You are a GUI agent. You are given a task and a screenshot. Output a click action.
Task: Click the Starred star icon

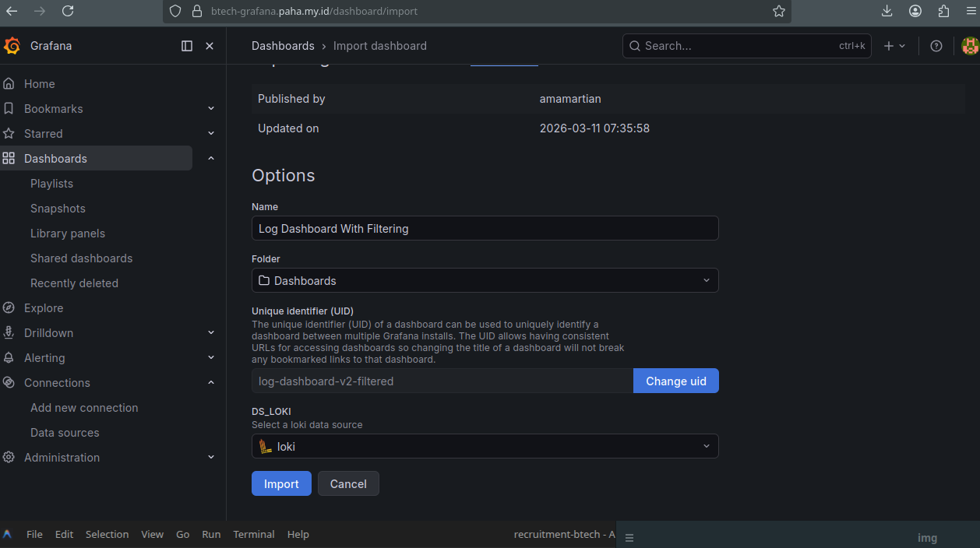click(x=9, y=133)
